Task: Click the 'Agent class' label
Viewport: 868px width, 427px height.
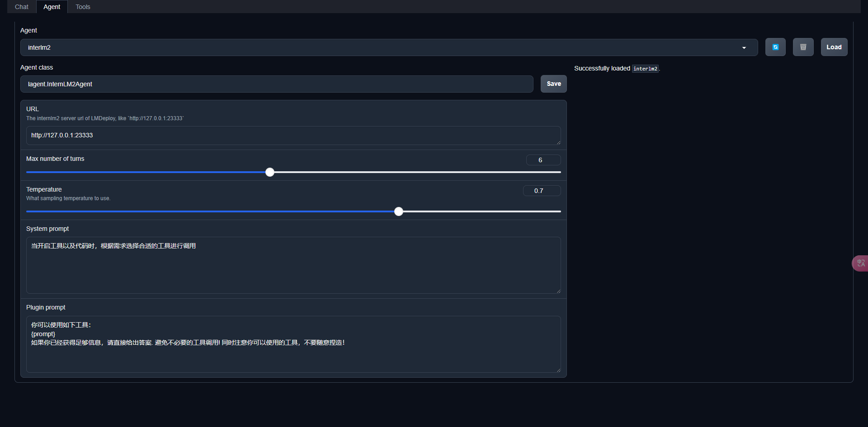Action: (37, 67)
